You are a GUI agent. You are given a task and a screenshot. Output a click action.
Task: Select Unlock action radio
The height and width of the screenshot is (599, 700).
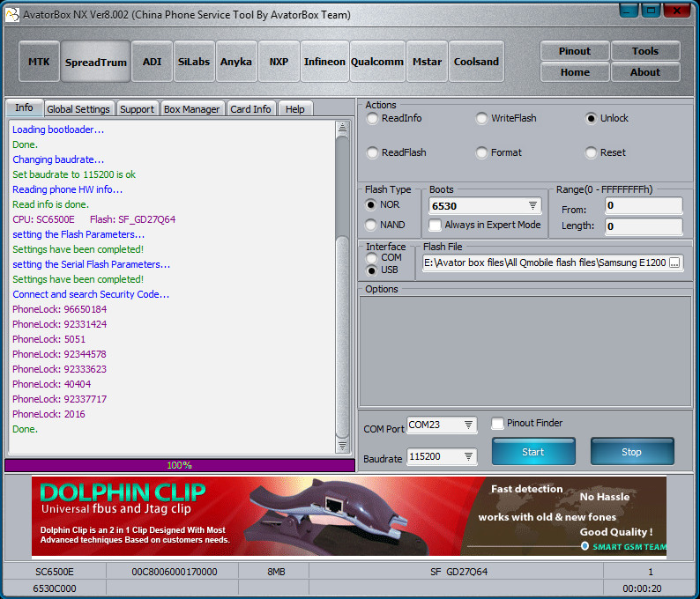click(x=607, y=118)
